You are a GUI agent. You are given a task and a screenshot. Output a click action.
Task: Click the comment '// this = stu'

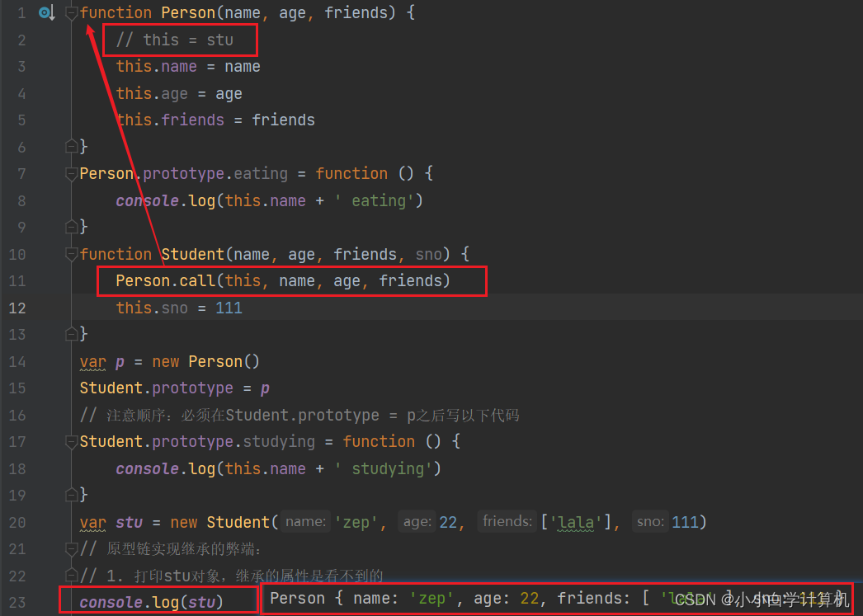tap(174, 40)
